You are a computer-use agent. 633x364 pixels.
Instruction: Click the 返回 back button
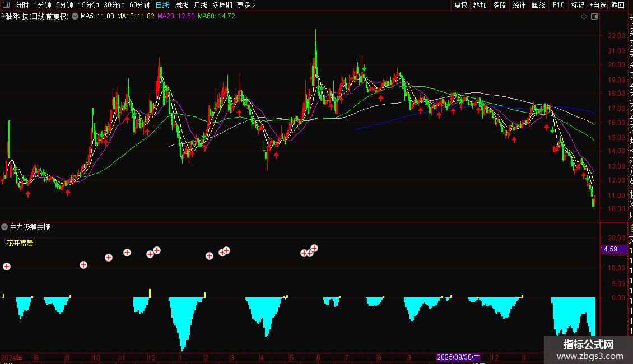[x=618, y=5]
